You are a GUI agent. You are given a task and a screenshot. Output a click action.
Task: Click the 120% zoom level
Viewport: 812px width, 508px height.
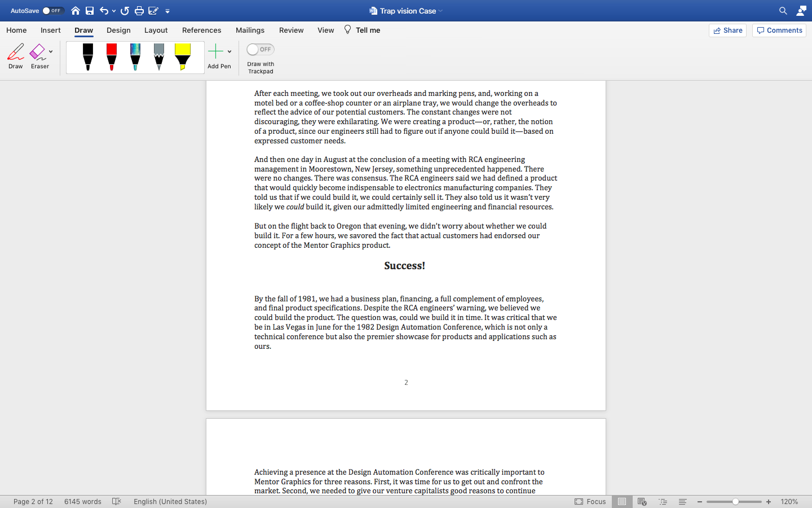(x=789, y=502)
